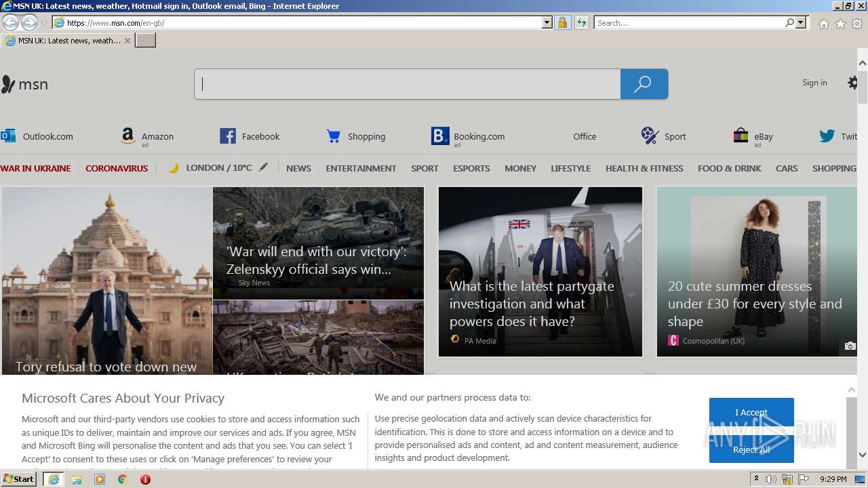The height and width of the screenshot is (488, 868).
Task: Open the Outlook.com shortcut
Action: [37, 136]
